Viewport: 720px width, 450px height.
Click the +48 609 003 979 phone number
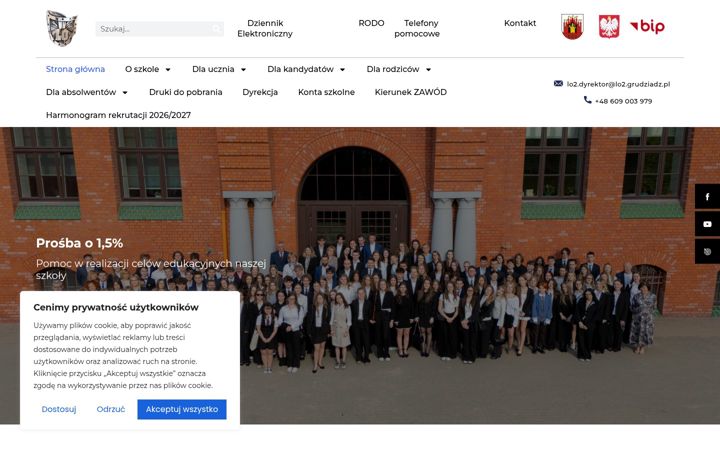click(x=623, y=101)
